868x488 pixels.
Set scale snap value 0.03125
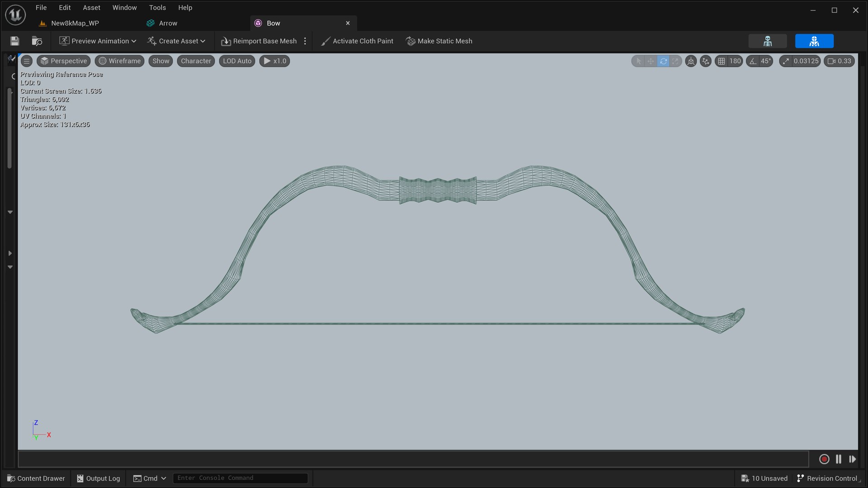pos(806,61)
